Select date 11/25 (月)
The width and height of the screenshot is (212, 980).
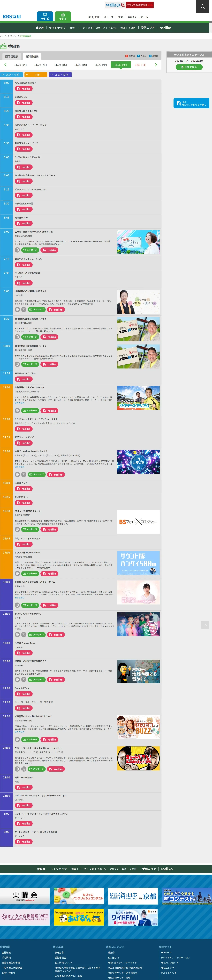(x=21, y=65)
